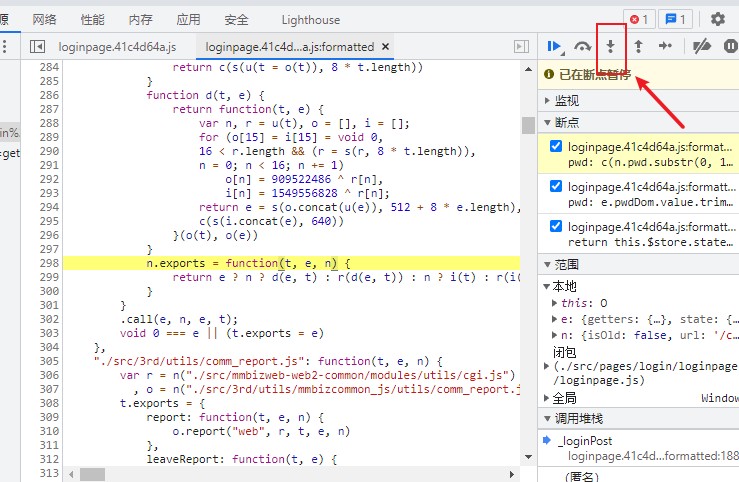The height and width of the screenshot is (482, 739).
Task: Click the editor scroll down arrow
Action: click(528, 457)
